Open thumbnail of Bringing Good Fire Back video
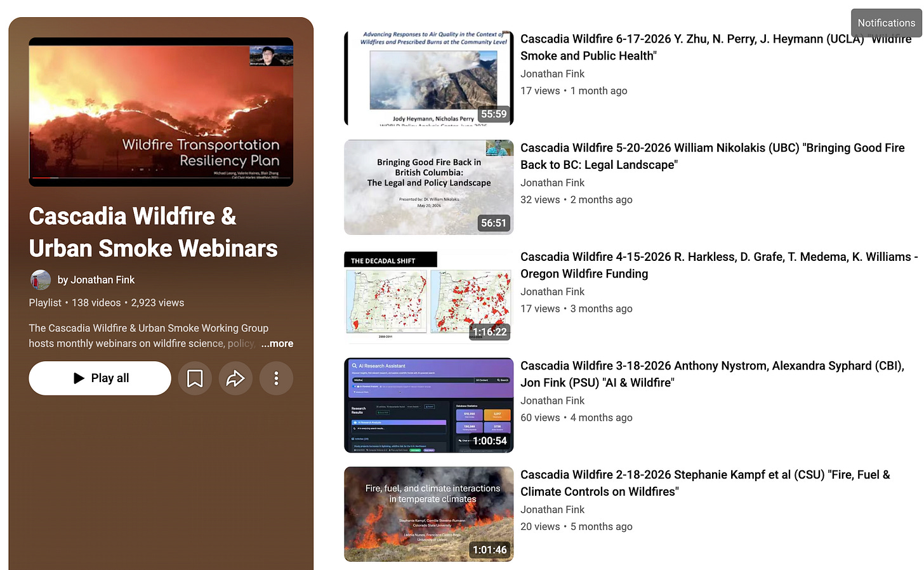The image size is (924, 570). (428, 187)
